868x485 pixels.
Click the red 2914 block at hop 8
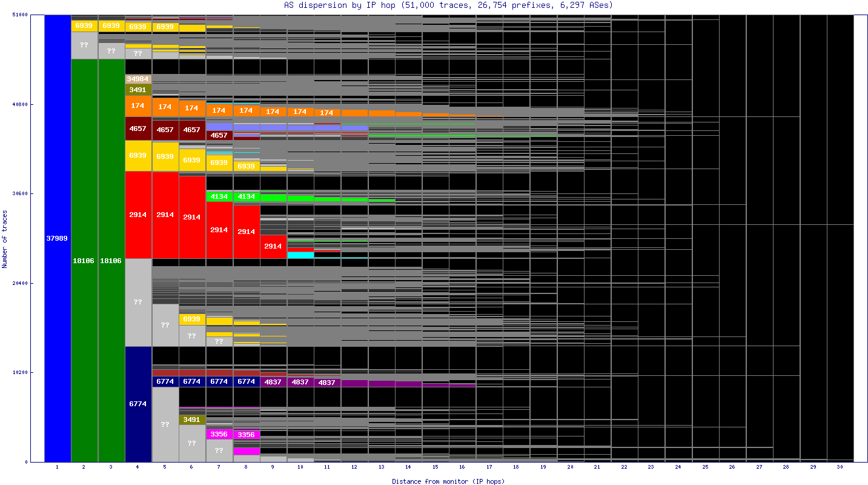246,232
